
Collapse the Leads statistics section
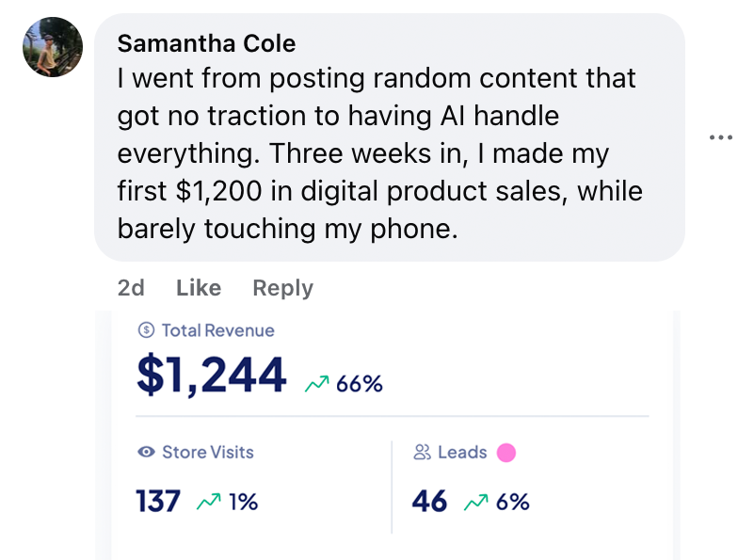pyautogui.click(x=471, y=475)
